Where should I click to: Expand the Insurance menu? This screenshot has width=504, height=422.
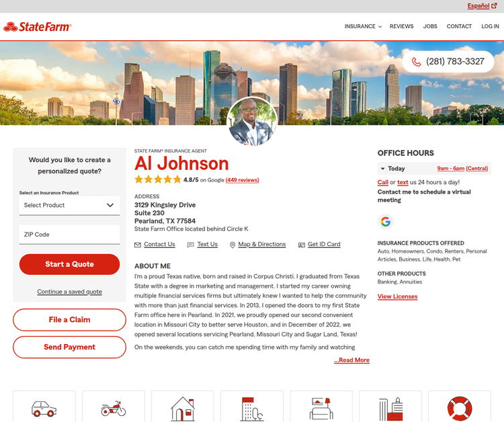[x=363, y=26]
